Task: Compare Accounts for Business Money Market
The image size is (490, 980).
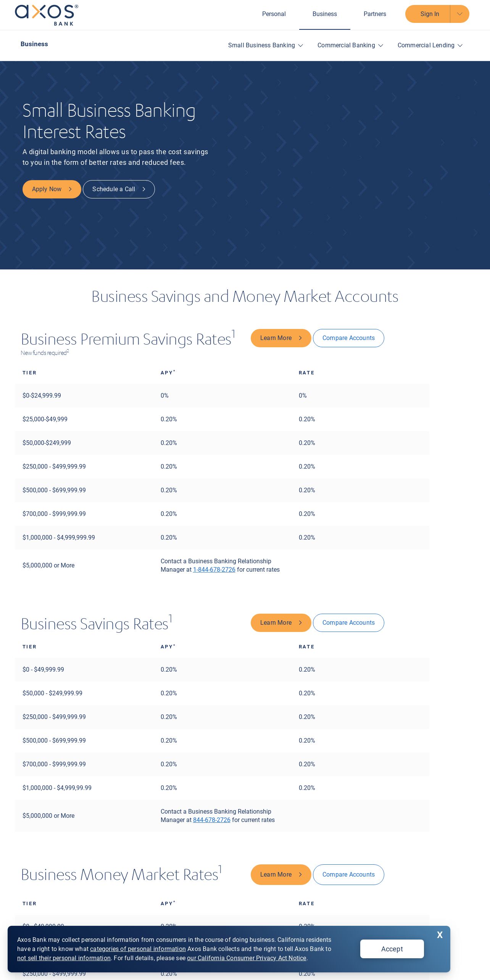Action: tap(348, 875)
